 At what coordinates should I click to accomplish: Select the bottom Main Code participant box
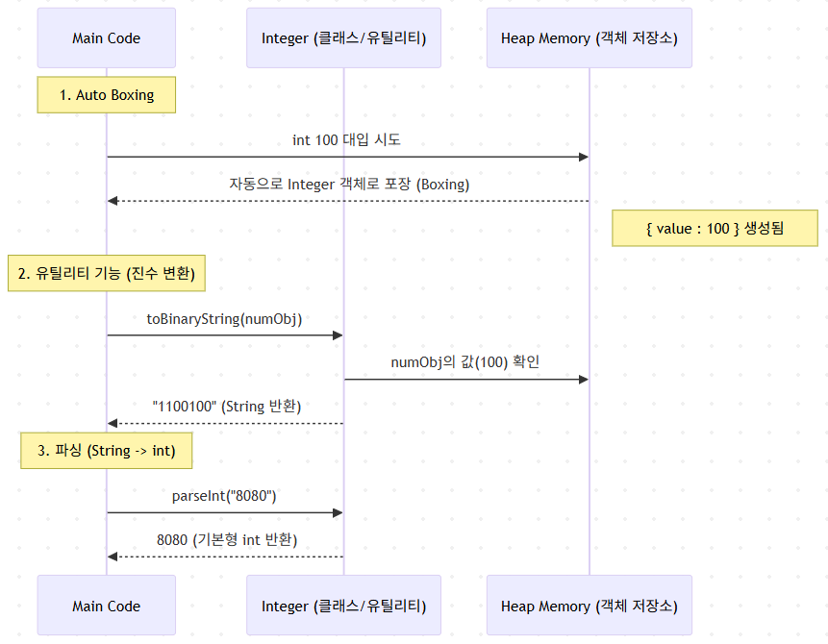[x=106, y=606]
